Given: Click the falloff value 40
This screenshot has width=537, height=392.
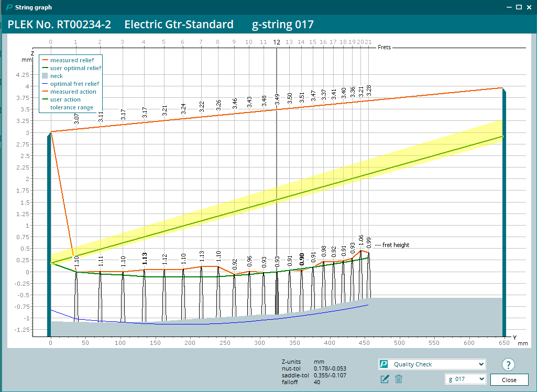Looking at the screenshot, I should click(317, 382).
